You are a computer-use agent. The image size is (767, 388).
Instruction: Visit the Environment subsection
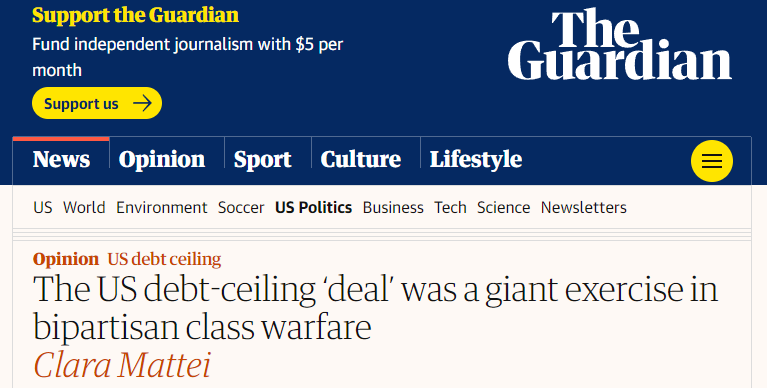click(x=162, y=207)
